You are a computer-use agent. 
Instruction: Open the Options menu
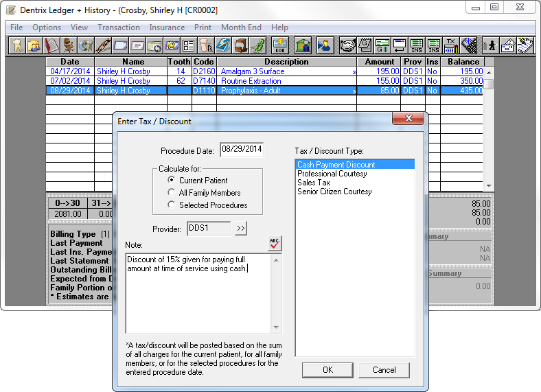pyautogui.click(x=47, y=27)
